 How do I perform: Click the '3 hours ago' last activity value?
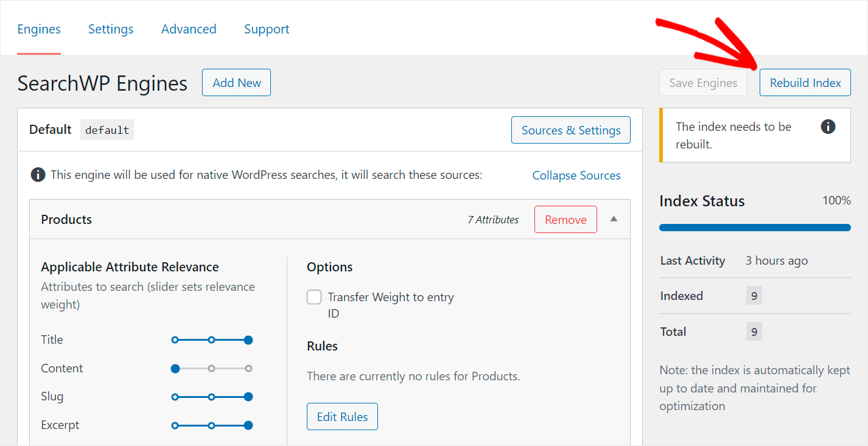[777, 260]
